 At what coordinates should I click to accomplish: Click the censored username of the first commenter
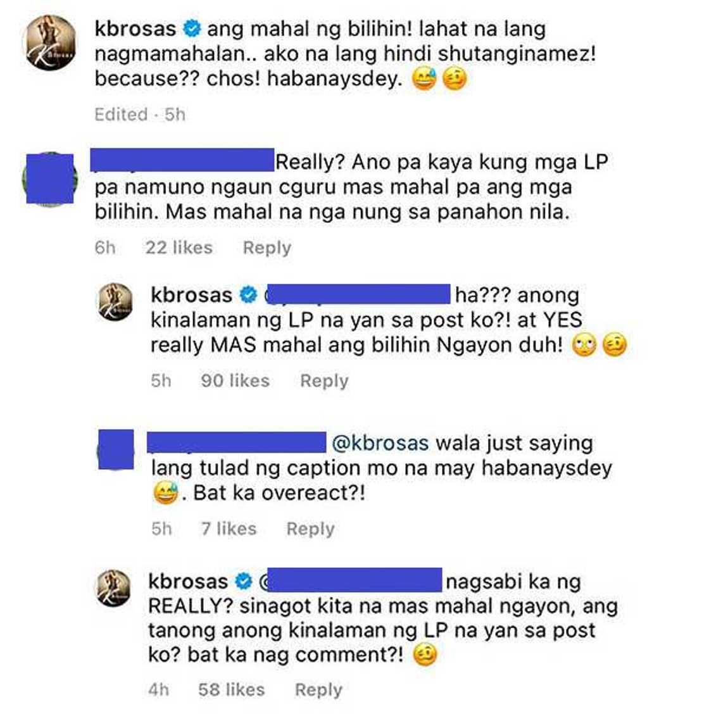(x=182, y=160)
